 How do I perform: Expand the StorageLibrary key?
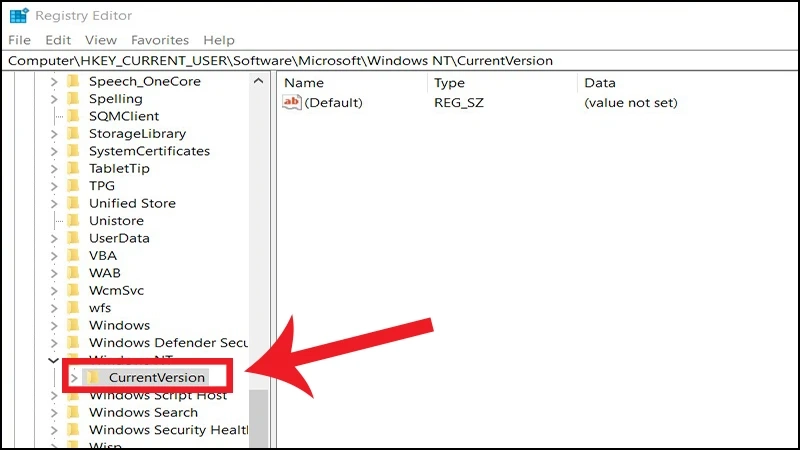[x=54, y=134]
